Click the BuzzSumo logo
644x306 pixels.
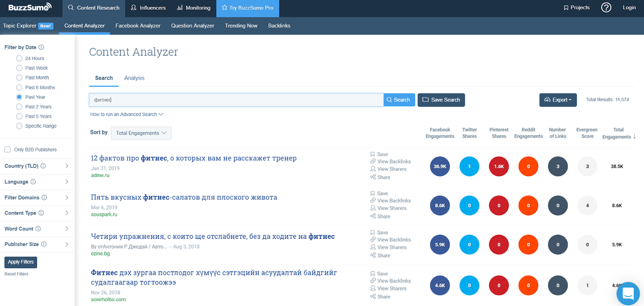click(x=30, y=8)
